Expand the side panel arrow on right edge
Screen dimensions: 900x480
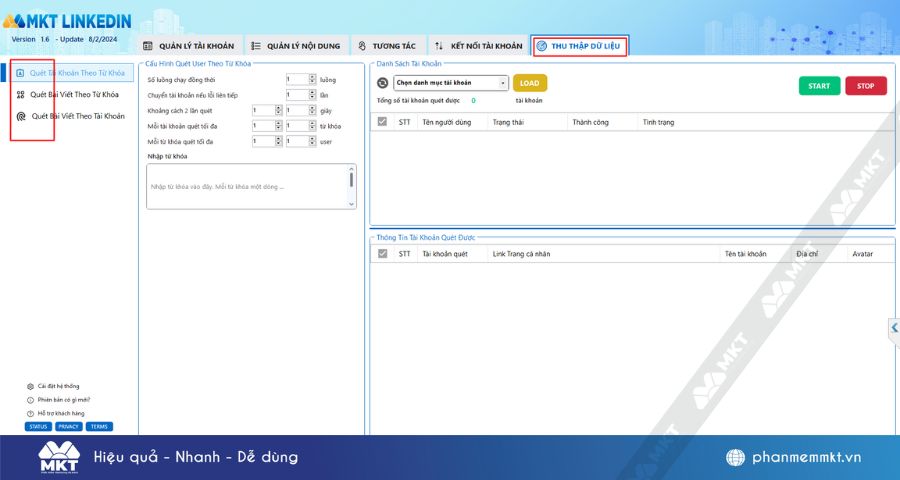tap(894, 328)
